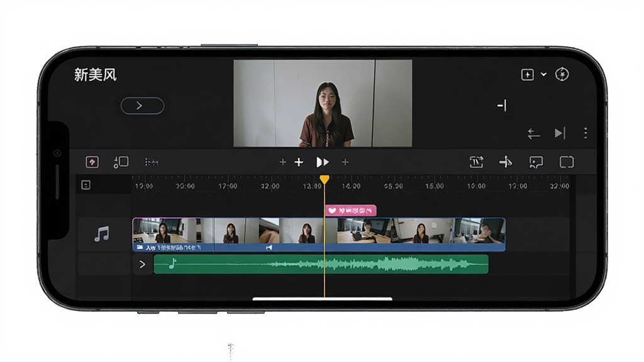Click the project title 新美风
Viewport: 644px width, 362px height.
tap(96, 75)
